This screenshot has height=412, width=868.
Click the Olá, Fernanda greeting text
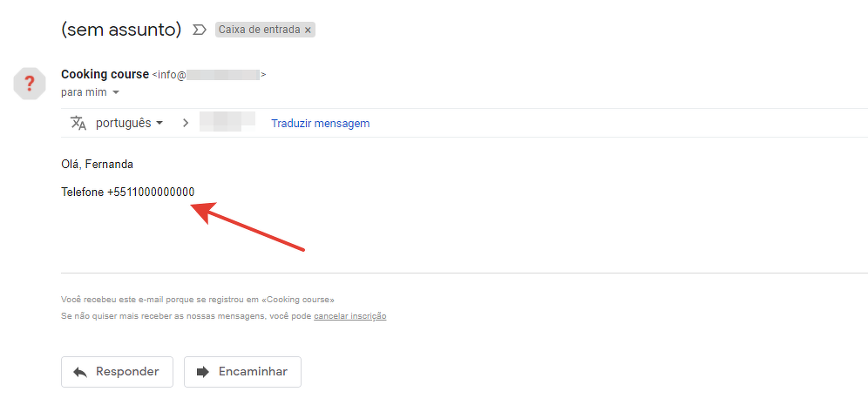pos(97,165)
